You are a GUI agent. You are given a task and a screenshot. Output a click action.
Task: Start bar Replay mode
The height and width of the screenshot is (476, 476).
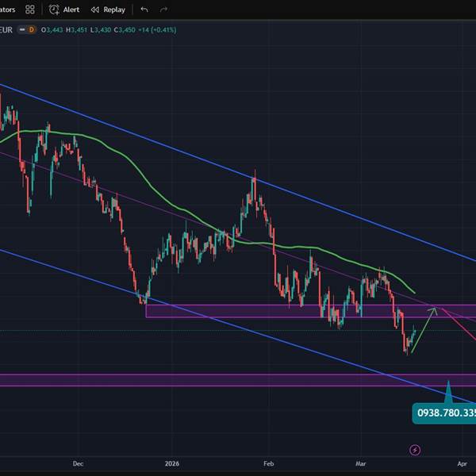(x=108, y=10)
